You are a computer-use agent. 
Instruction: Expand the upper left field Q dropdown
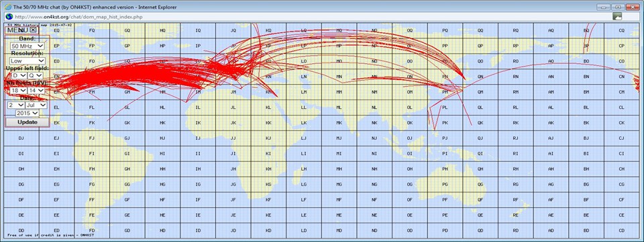(x=36, y=75)
